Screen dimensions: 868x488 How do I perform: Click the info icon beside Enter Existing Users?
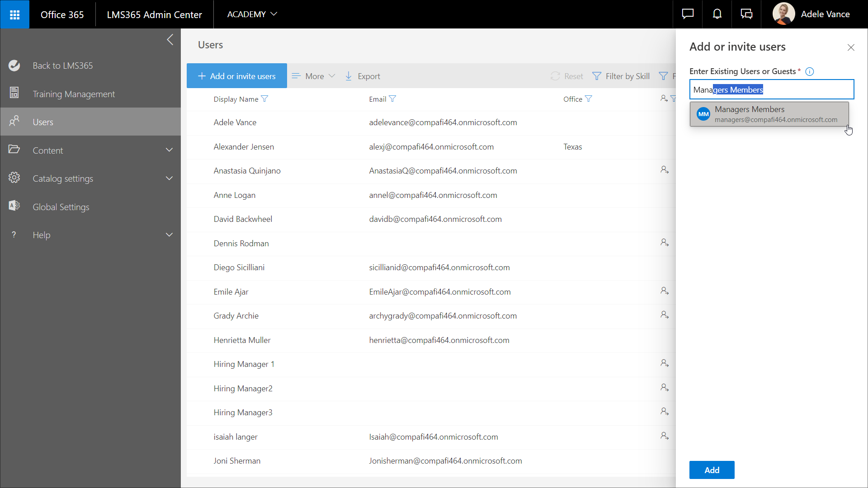pyautogui.click(x=810, y=71)
